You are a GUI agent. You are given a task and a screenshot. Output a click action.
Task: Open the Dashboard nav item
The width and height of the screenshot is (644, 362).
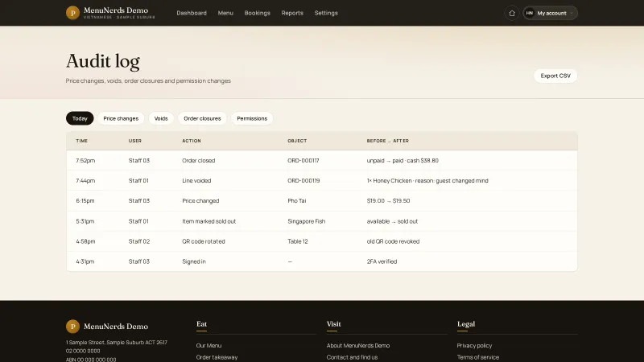pyautogui.click(x=192, y=13)
